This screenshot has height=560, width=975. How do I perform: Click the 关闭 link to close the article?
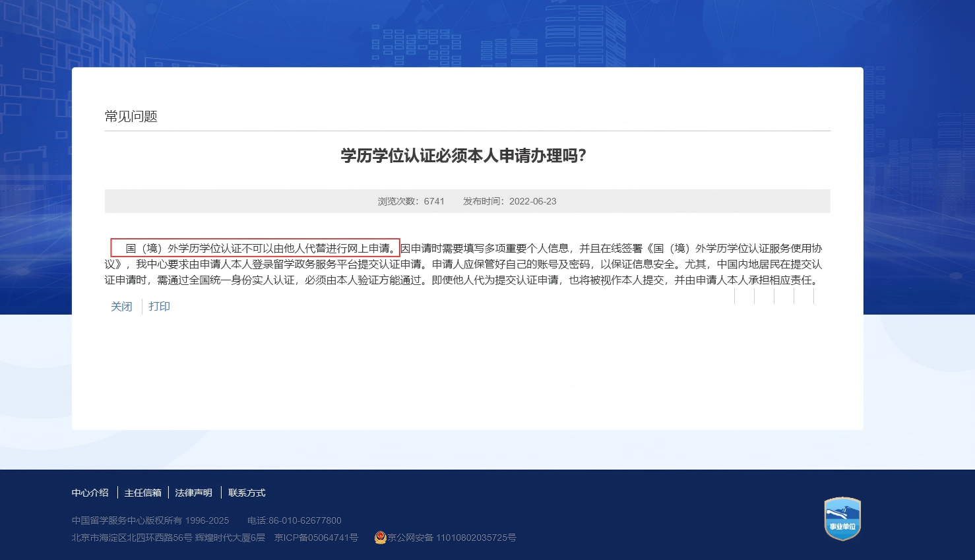tap(121, 306)
